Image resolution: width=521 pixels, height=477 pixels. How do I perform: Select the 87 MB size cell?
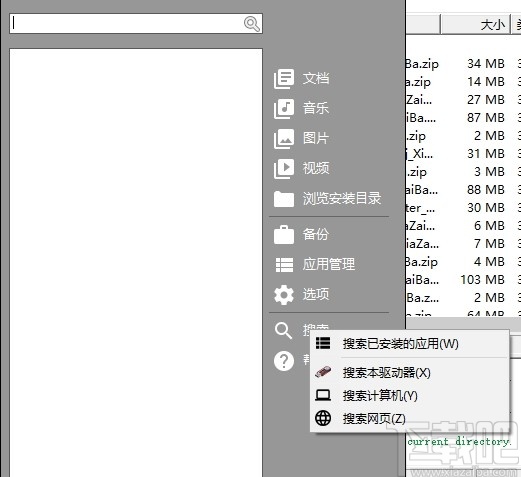point(486,118)
